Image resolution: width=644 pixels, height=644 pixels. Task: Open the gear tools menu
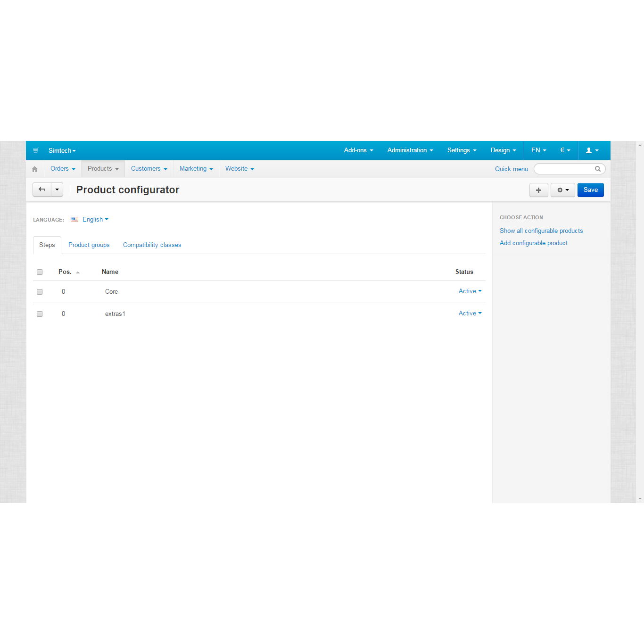(563, 190)
